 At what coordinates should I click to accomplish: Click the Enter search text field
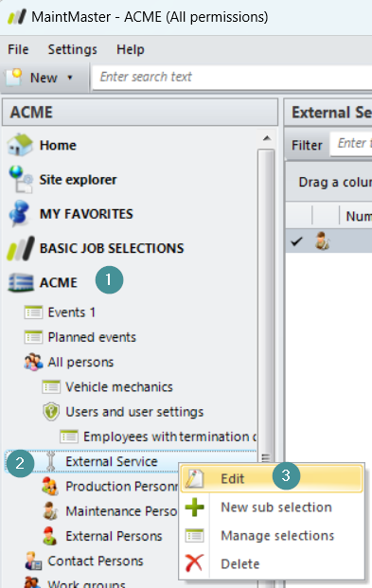click(x=232, y=78)
